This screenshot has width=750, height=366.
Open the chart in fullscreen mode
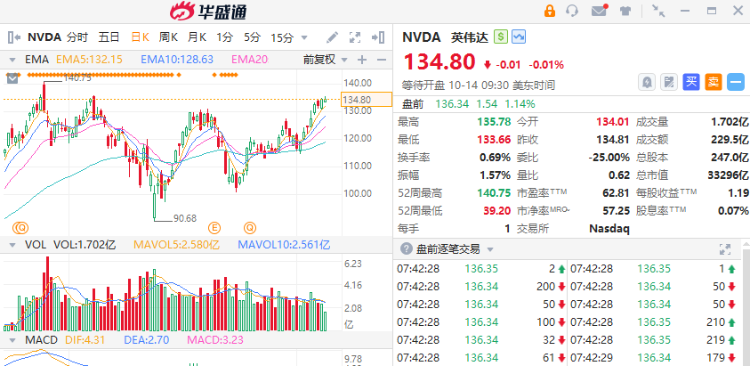[x=355, y=37]
